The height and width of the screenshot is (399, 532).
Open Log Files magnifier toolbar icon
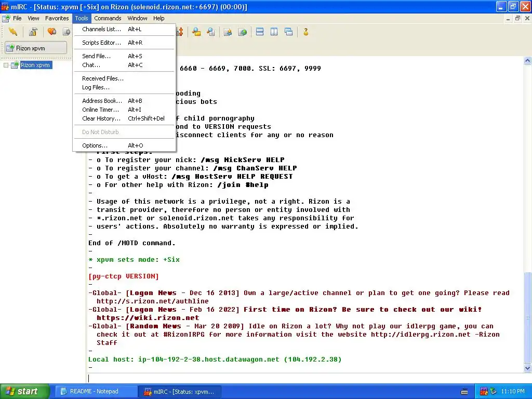[211, 32]
